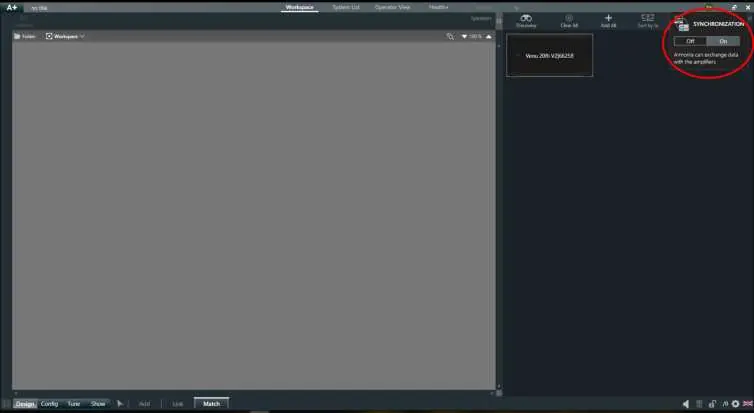
Task: Click the zoom-to-fit magnifier icon in workspace header
Action: (450, 37)
